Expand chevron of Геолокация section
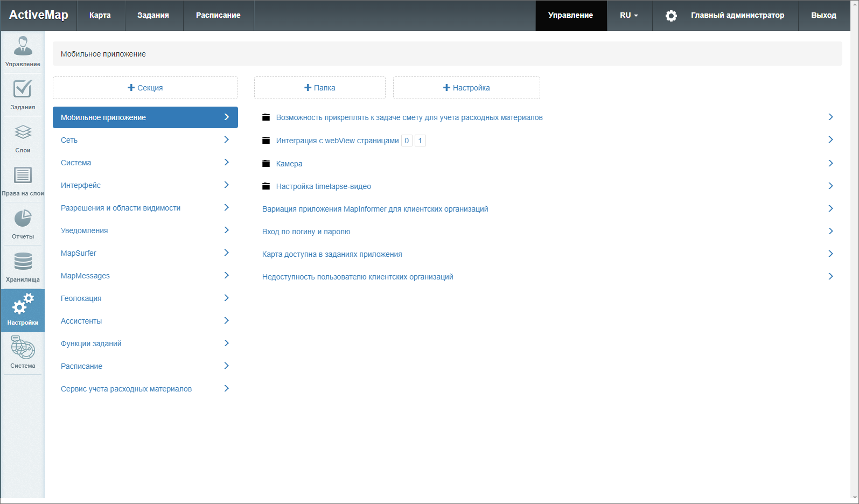Screen dimensions: 859x504 227,298
